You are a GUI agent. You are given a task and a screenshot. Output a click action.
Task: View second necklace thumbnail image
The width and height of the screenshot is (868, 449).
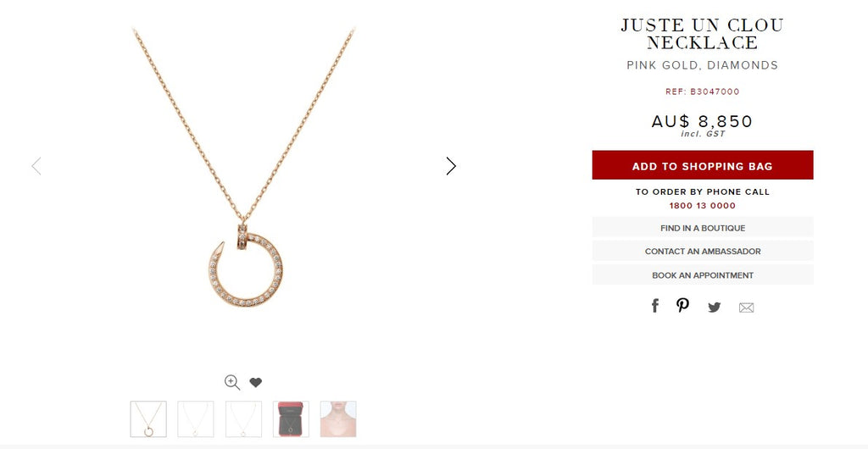(196, 419)
